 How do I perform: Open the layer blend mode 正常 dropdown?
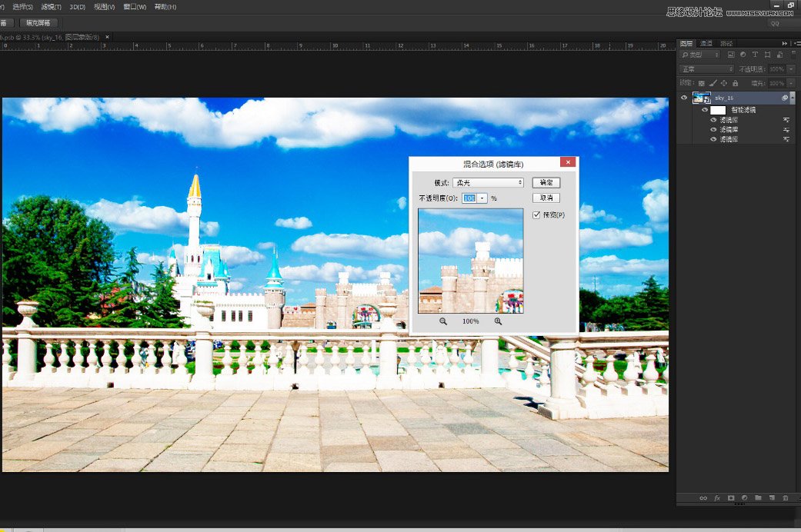(706, 69)
